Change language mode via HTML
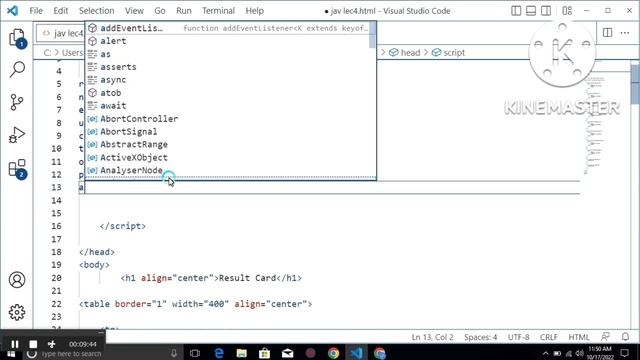Viewport: 640px width, 360px height. 579,337
